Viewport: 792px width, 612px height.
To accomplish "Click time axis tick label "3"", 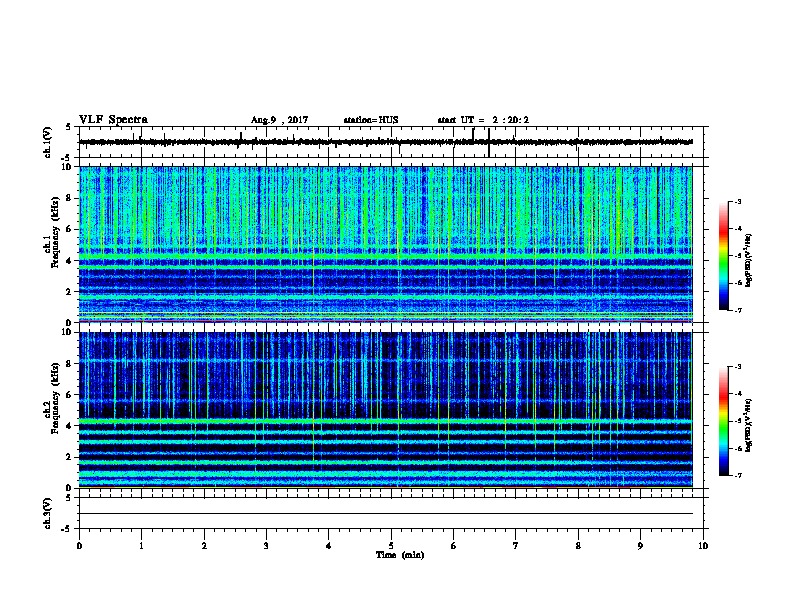I will (x=266, y=546).
